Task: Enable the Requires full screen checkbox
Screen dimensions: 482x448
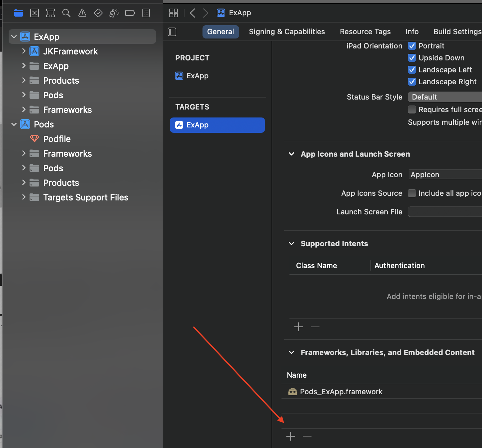Action: point(412,110)
